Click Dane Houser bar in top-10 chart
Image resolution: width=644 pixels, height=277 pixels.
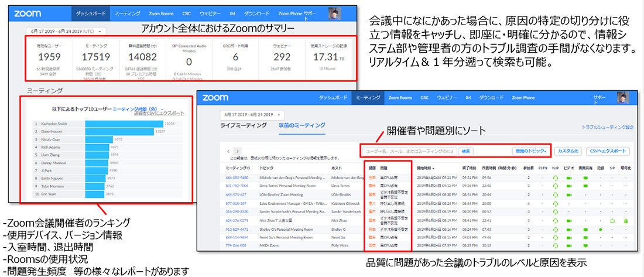click(x=119, y=132)
